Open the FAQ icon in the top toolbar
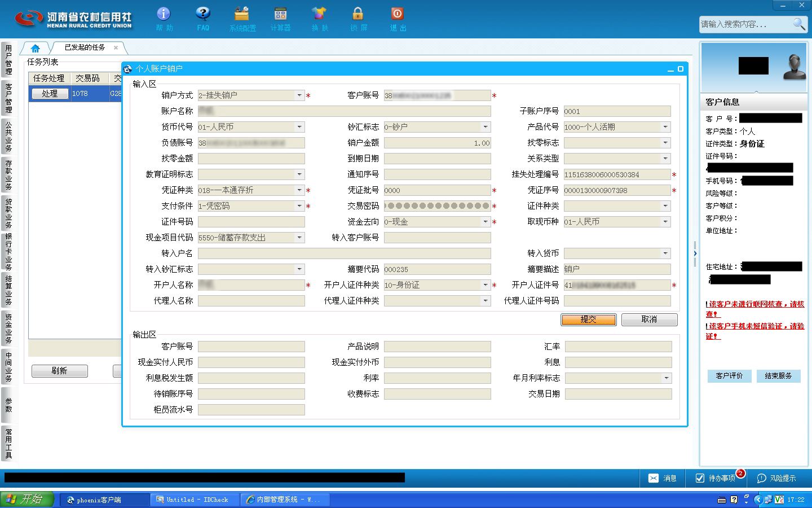The image size is (812, 508). (x=203, y=19)
